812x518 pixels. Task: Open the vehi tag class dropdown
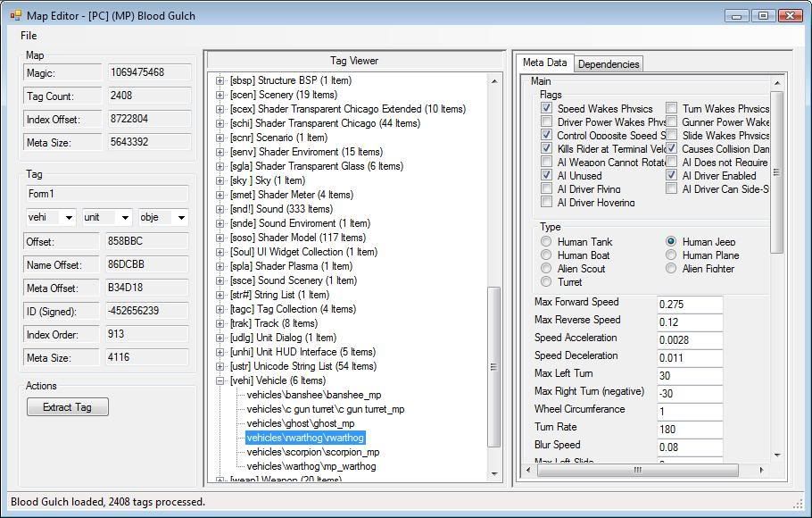tap(69, 218)
